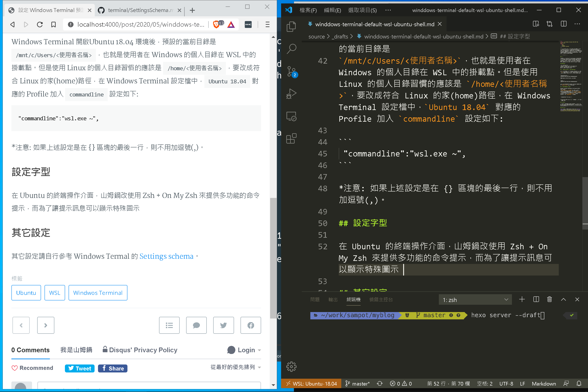Open VS Code Manage settings gear
The height and width of the screenshot is (392, 588).
click(291, 366)
